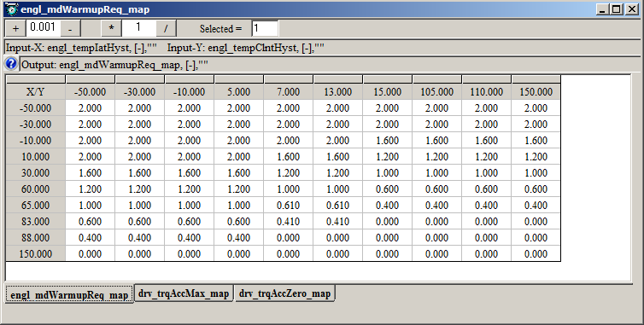Click the minus subtract button
This screenshot has height=325, width=644.
click(70, 28)
